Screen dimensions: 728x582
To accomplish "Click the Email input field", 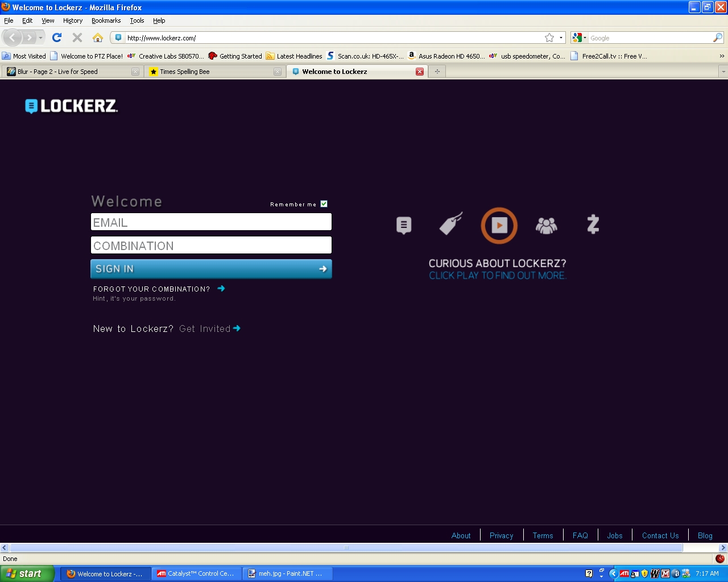I will click(x=211, y=222).
